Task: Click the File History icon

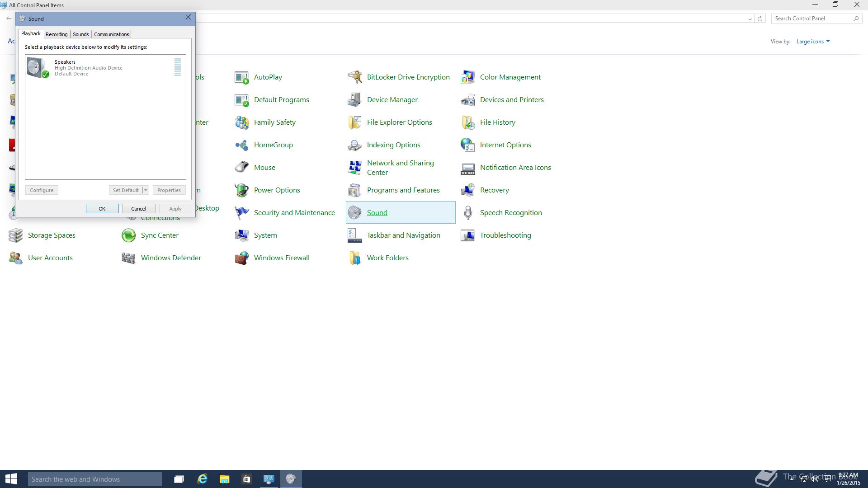Action: [x=468, y=122]
